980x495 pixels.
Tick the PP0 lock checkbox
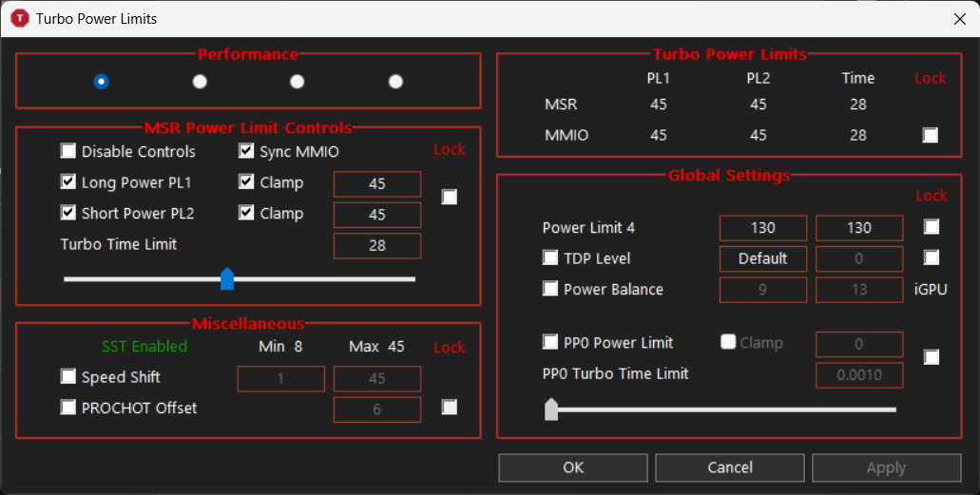click(932, 357)
